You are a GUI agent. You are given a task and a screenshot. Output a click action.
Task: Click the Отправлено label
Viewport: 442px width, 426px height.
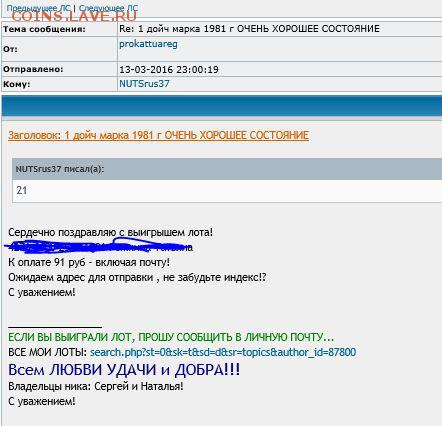click(x=33, y=69)
